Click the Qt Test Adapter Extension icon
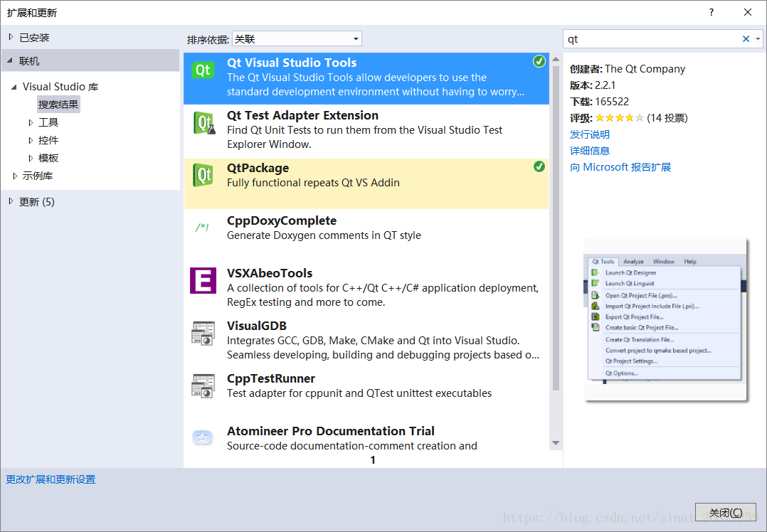This screenshot has height=532, width=767. click(x=203, y=124)
